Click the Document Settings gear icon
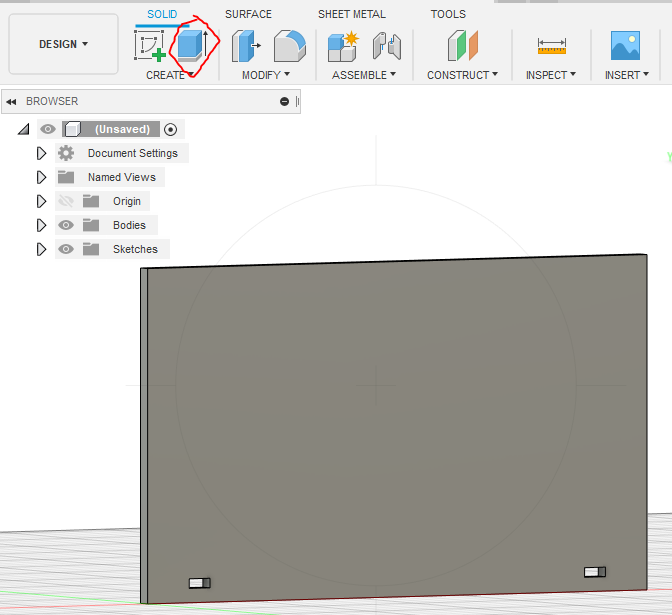Viewport: 672px width, 615px height. point(66,153)
